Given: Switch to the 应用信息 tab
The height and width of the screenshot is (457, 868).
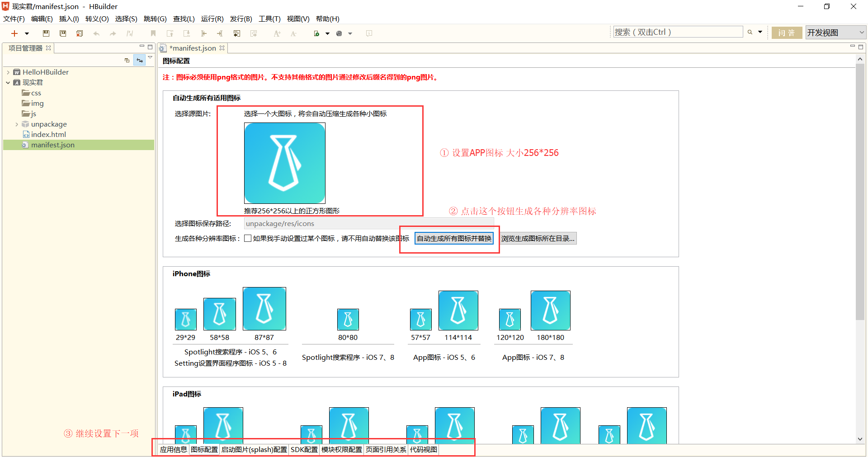Looking at the screenshot, I should point(173,449).
